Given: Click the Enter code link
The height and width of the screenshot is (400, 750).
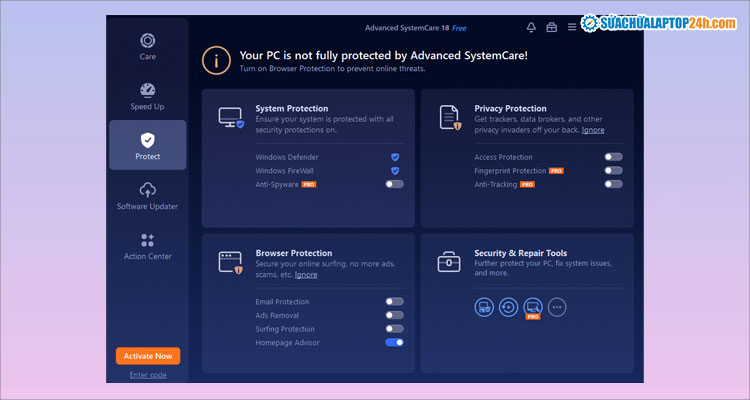Looking at the screenshot, I should point(148,375).
